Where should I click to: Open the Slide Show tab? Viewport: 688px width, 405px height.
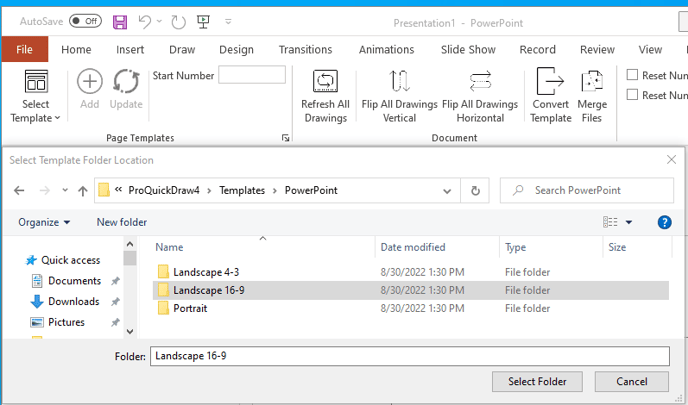coord(468,50)
